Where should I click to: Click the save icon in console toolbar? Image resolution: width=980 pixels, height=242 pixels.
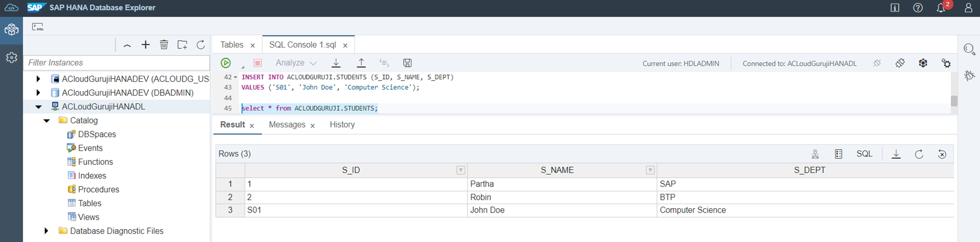(x=407, y=63)
